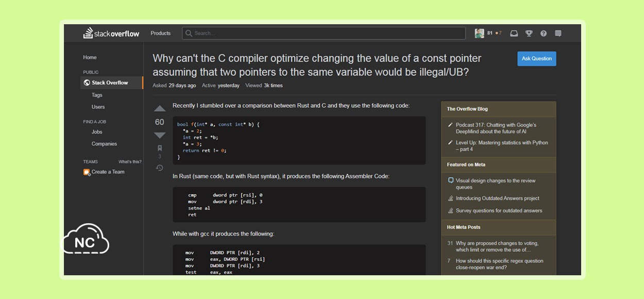The image size is (644, 299).
Task: Bookmark the question
Action: (160, 148)
